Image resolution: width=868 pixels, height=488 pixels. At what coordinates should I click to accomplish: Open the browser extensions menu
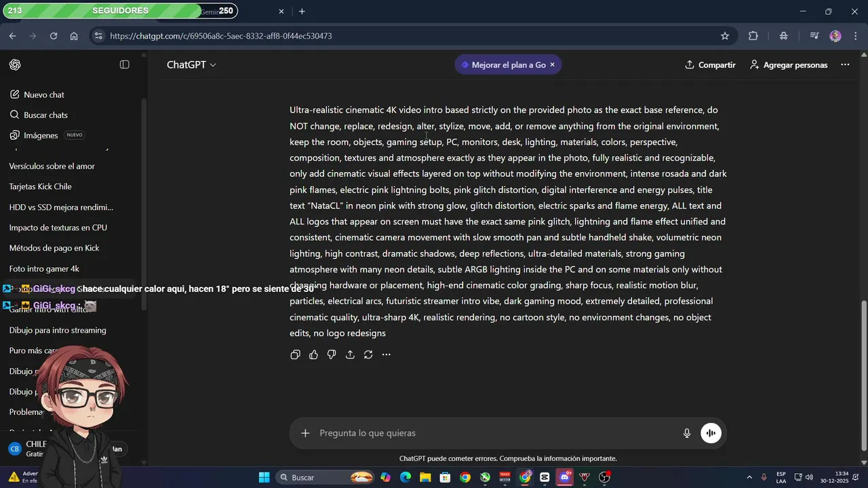click(753, 36)
